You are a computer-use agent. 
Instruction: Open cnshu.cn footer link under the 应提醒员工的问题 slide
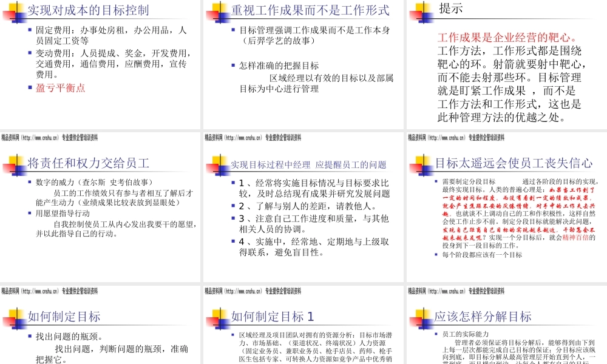[x=253, y=291]
